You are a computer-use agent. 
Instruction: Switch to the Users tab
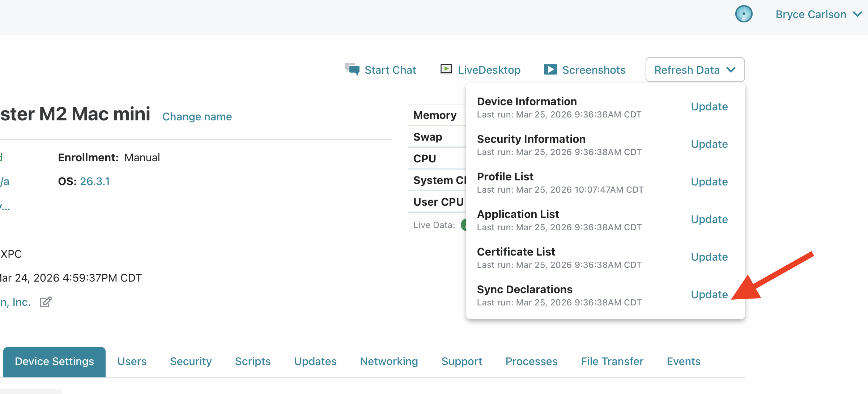tap(132, 361)
